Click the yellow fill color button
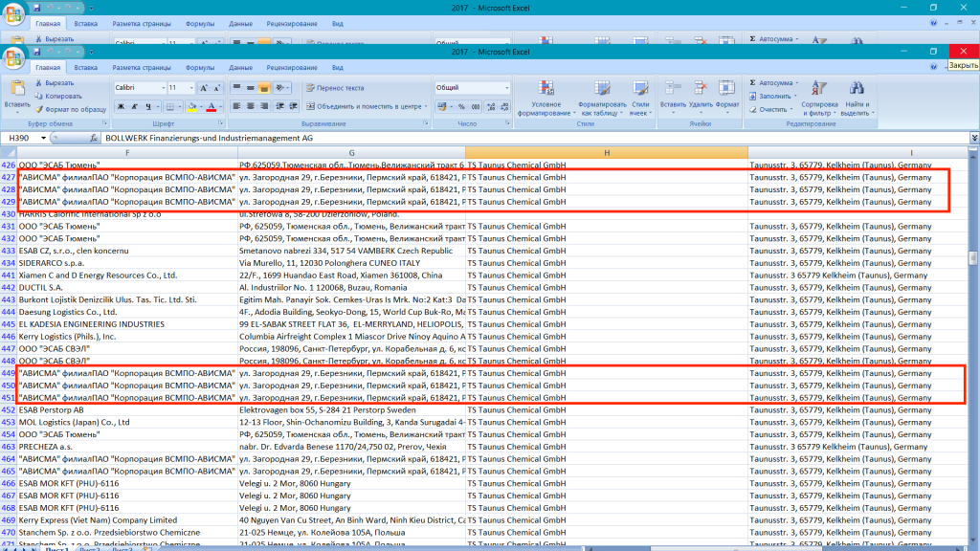 pos(191,106)
